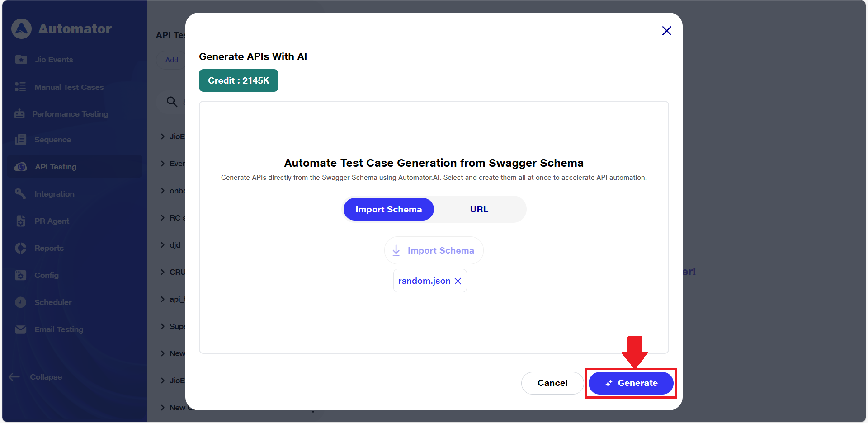Click the PR Agent icon
The height and width of the screenshot is (423, 868).
click(x=21, y=221)
